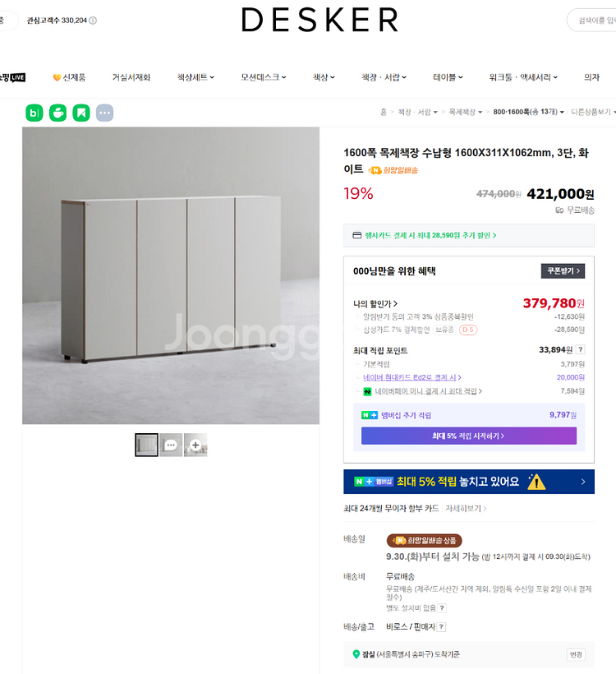Click the yellow warning triangle in membership banner
Viewport: 616px width, 674px height.
[536, 482]
